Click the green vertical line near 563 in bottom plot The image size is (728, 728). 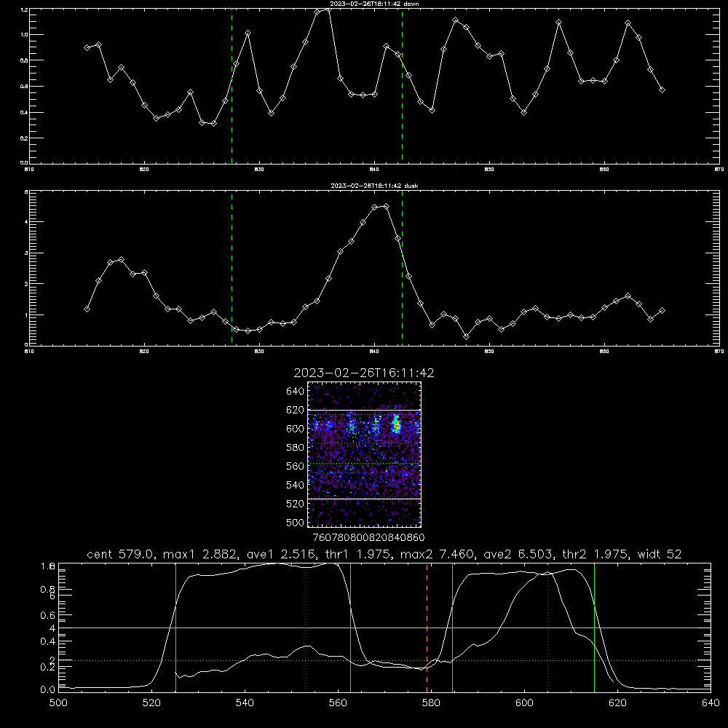(350, 628)
